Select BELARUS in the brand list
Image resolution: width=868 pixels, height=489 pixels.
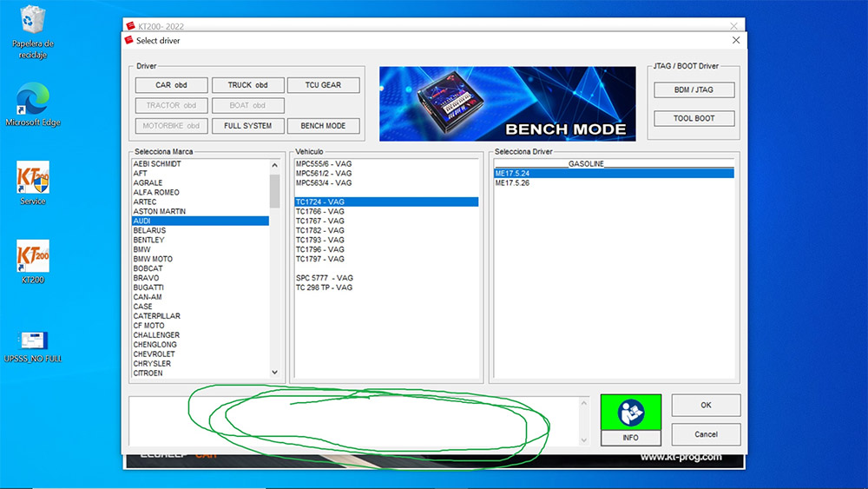point(201,230)
